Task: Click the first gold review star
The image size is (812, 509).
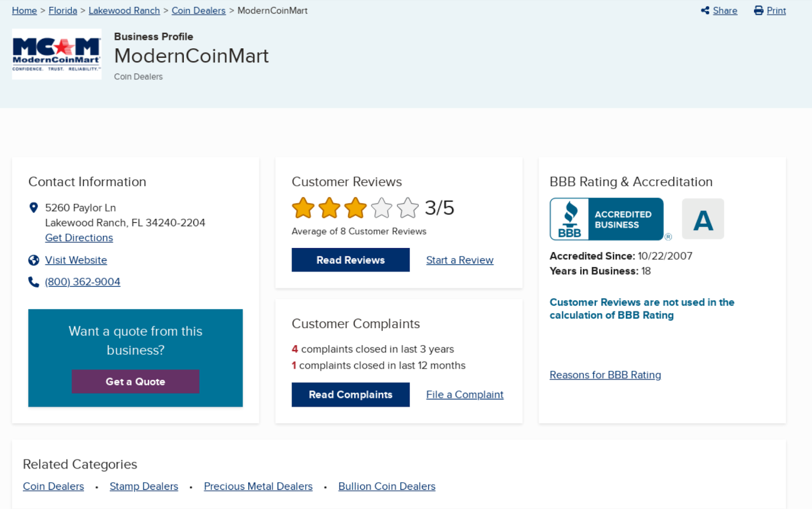Action: pos(303,208)
